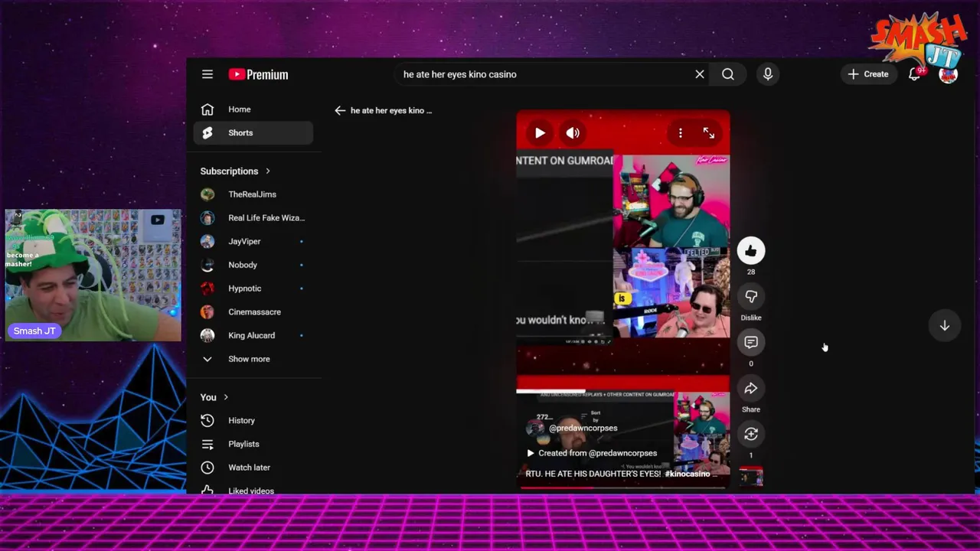This screenshot has width=980, height=551.
Task: Expand Show more subscriptions
Action: click(x=253, y=359)
